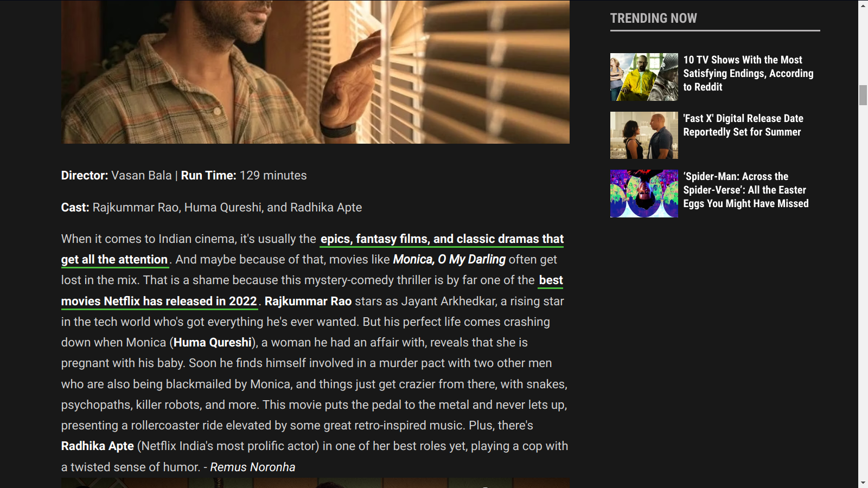
Task: Open 'best' link at end of line
Action: tap(551, 280)
